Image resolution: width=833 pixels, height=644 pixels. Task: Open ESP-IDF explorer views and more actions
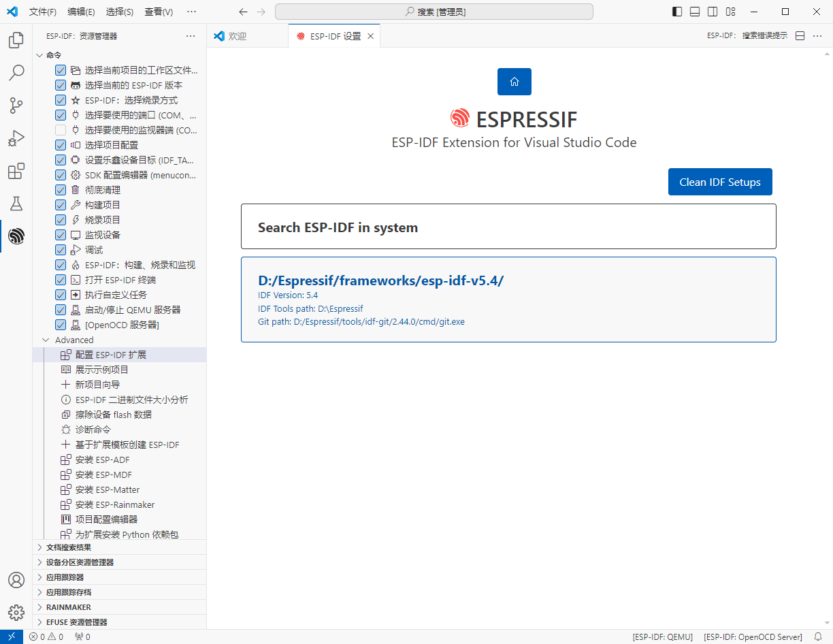pos(191,36)
